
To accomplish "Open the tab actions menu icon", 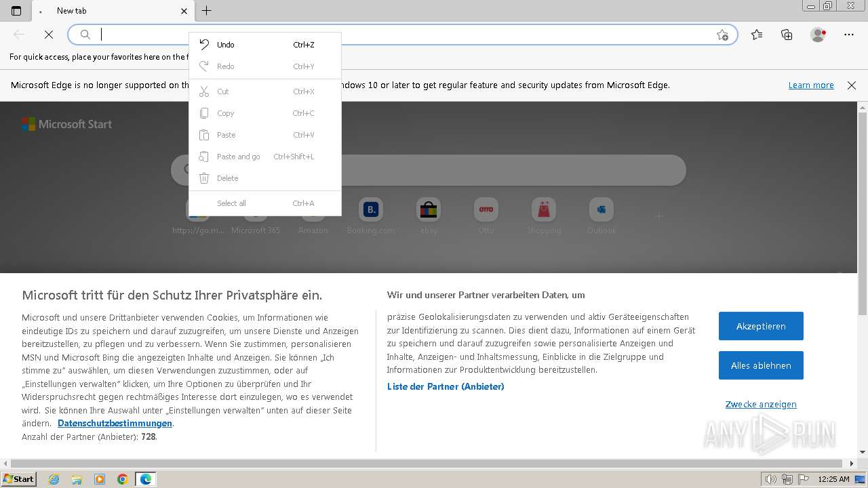I will (x=16, y=11).
